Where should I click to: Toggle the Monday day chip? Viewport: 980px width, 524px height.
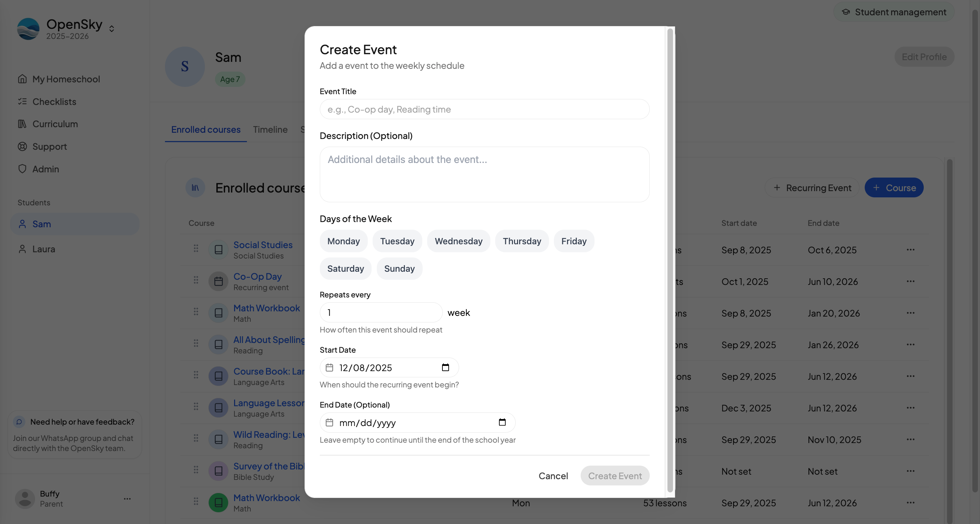tap(343, 241)
